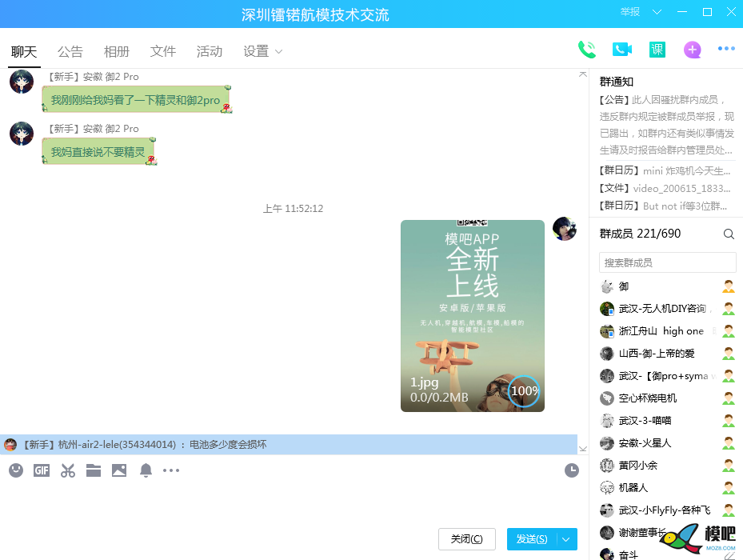Click the 发送(S) button

[x=532, y=539]
